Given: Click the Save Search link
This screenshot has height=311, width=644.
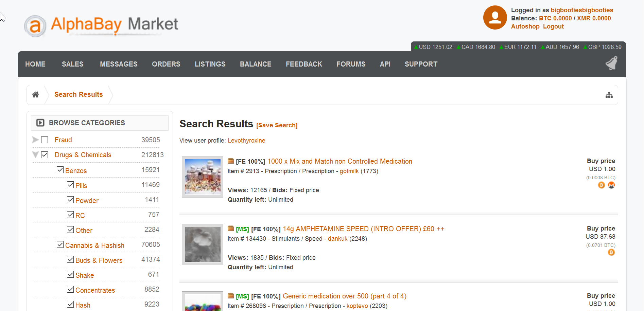Looking at the screenshot, I should 277,125.
